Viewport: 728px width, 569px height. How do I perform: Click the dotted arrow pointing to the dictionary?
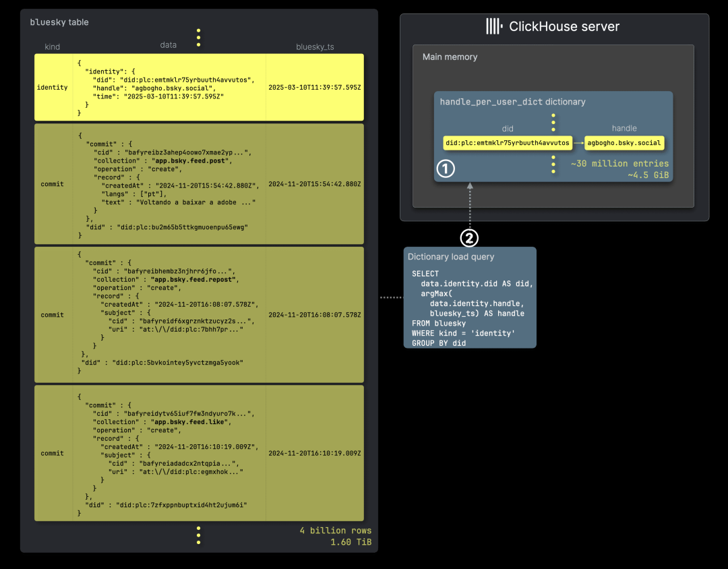pyautogui.click(x=470, y=206)
